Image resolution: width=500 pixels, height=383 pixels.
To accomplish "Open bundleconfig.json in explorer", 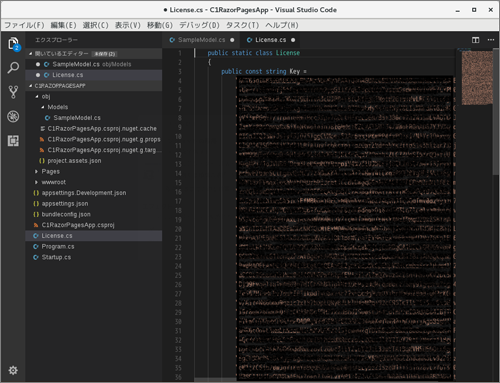I will tap(94, 214).
